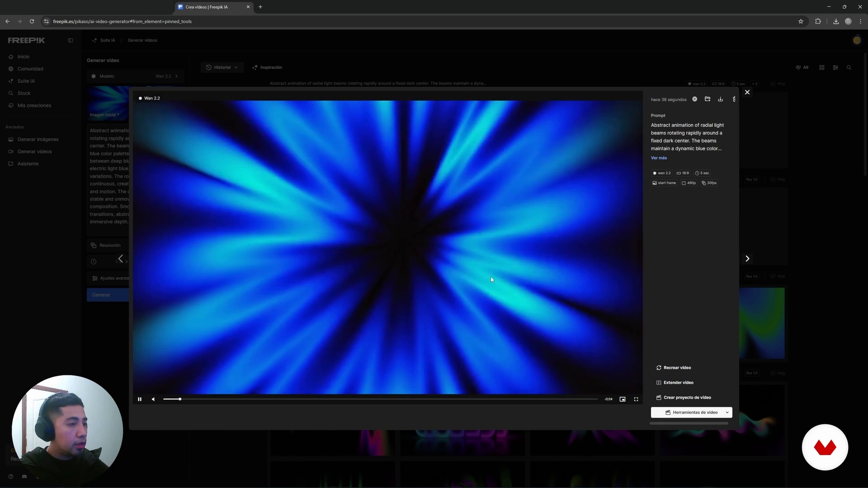Click the globe publish icon
This screenshot has width=868, height=488.
pyautogui.click(x=695, y=99)
